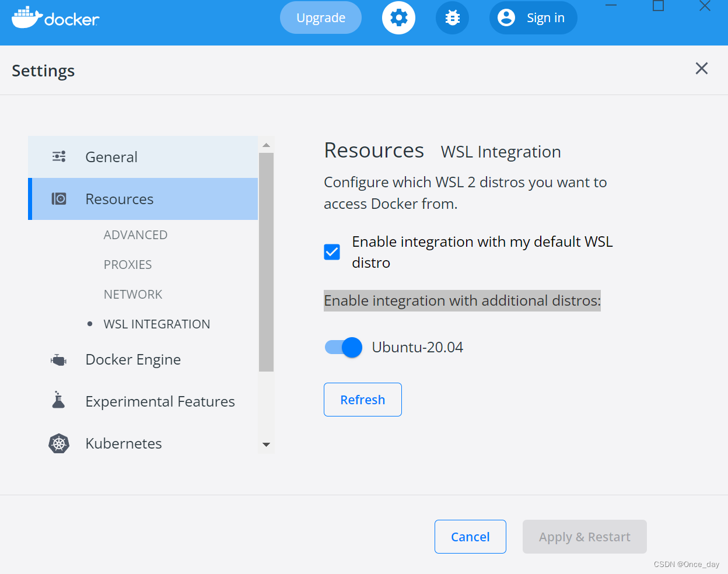Click the Kubernetes wheel icon

(59, 444)
